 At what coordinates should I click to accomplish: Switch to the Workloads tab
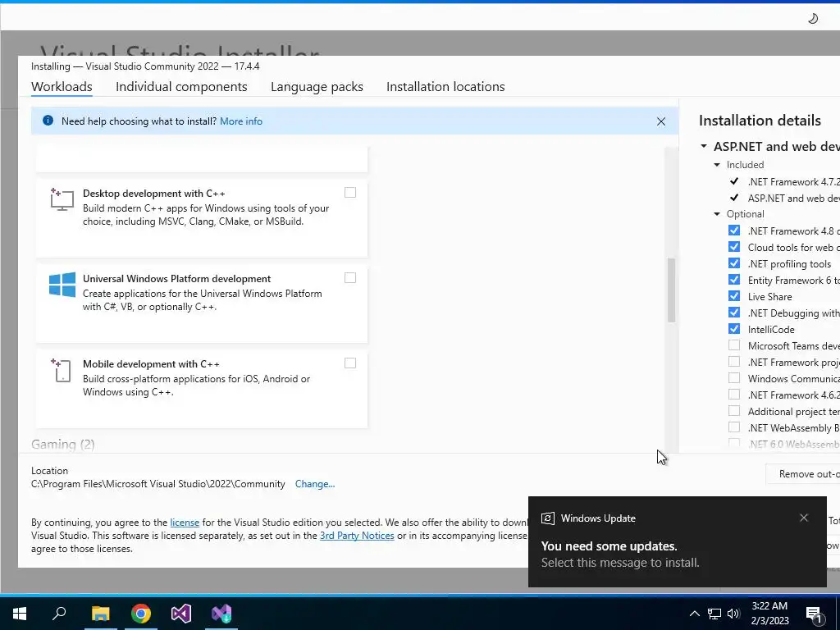62,86
